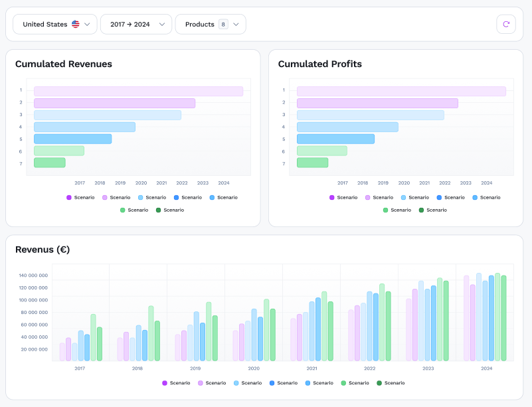Click the Products count badge showing 8
This screenshot has width=532, height=407.
click(x=223, y=24)
